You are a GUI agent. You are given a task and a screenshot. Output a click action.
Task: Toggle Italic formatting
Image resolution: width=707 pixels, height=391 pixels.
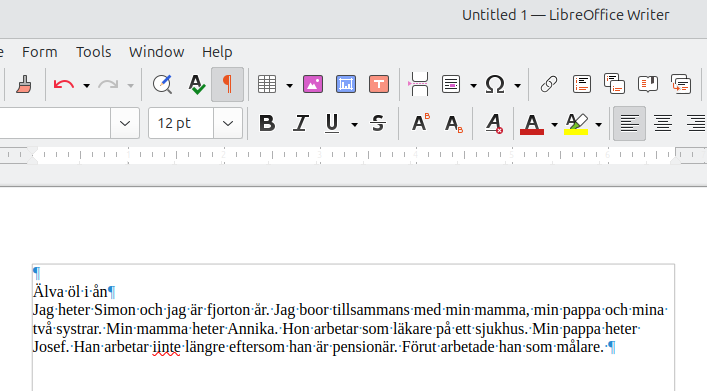[300, 123]
